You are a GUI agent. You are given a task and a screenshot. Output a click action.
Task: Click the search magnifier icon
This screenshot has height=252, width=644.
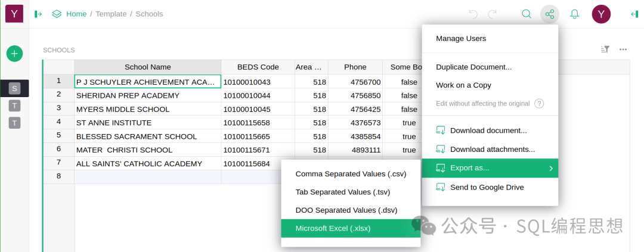(527, 14)
